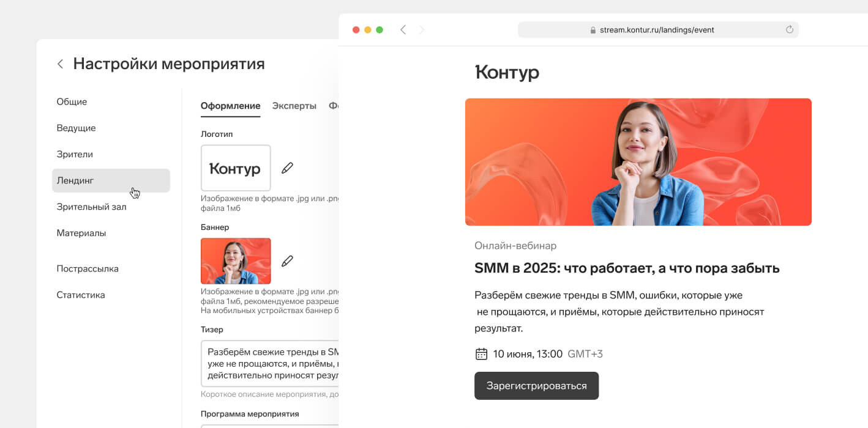Switch to the Оформление tab
Screen dimensions: 868x428
pos(230,106)
